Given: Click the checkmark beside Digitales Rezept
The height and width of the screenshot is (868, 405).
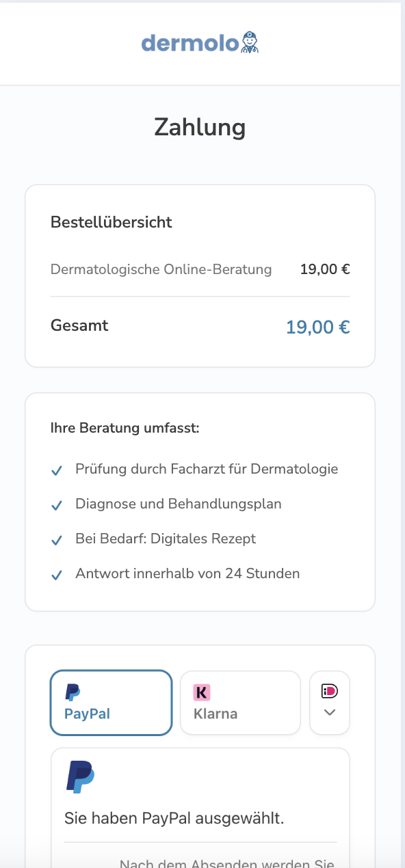Looking at the screenshot, I should point(56,541).
